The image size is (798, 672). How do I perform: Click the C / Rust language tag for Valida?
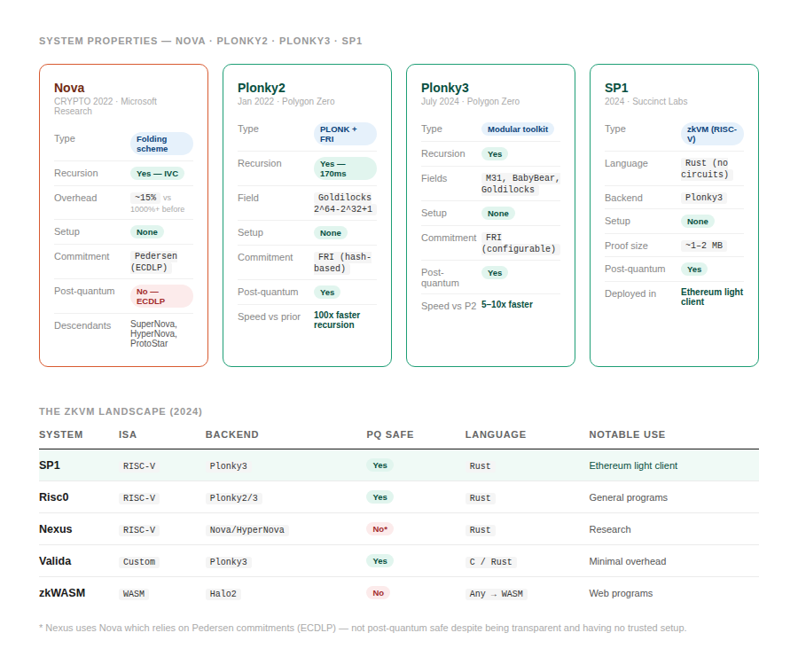point(490,561)
